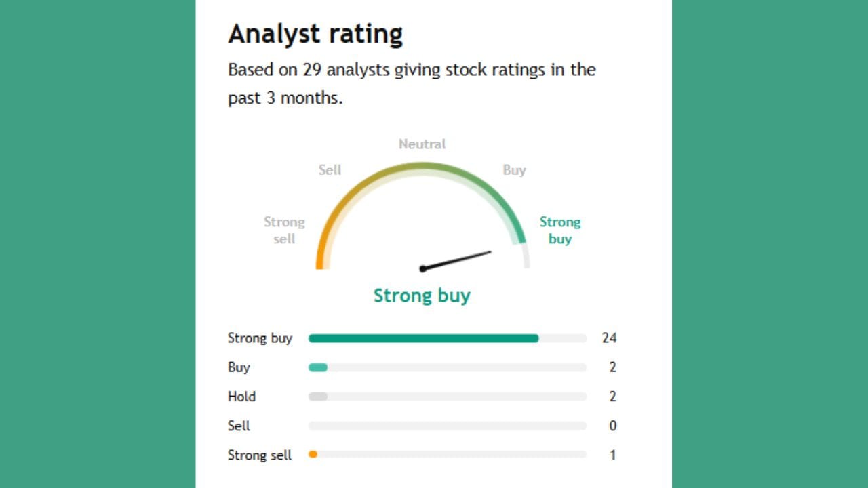This screenshot has width=868, height=488.
Task: Click the teal Buy row bar fill
Action: point(318,367)
